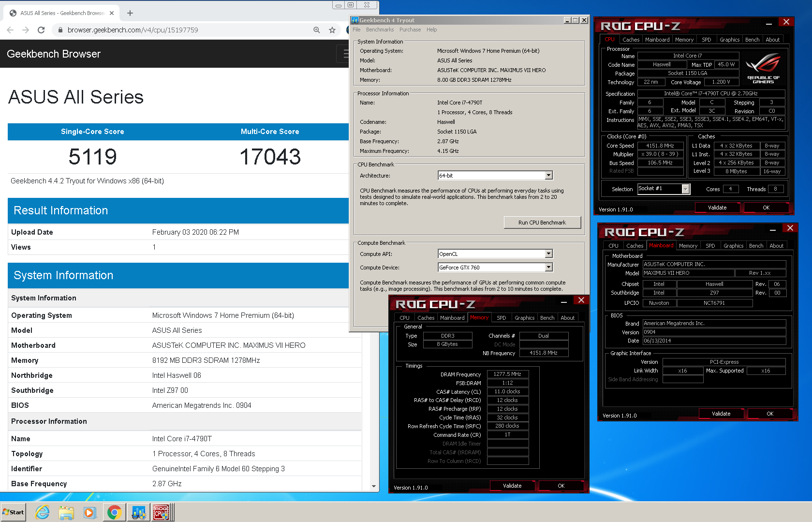
Task: Click the site lock icon in address bar
Action: [x=60, y=30]
